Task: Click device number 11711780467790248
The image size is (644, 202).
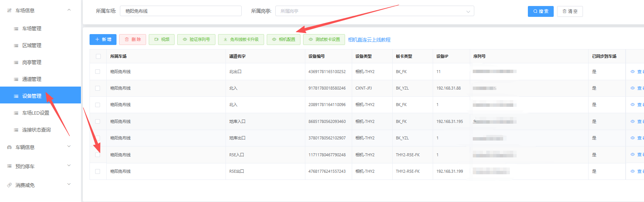Action: [x=327, y=155]
